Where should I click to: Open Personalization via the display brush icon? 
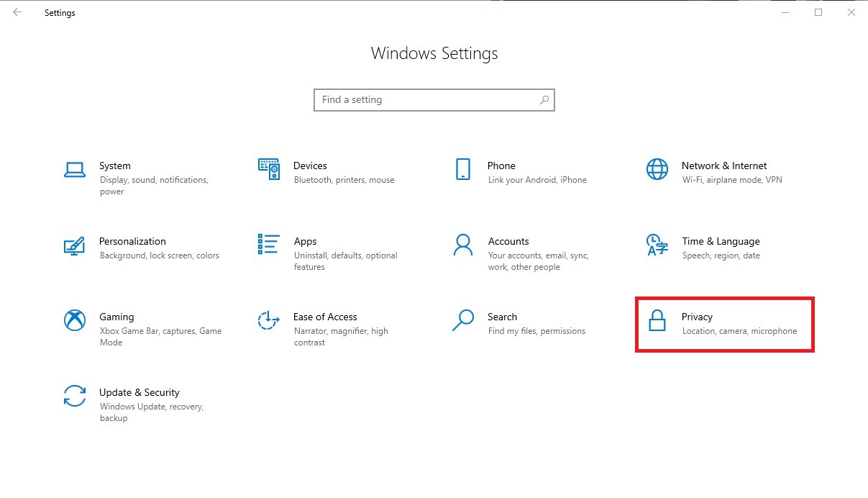pyautogui.click(x=75, y=245)
